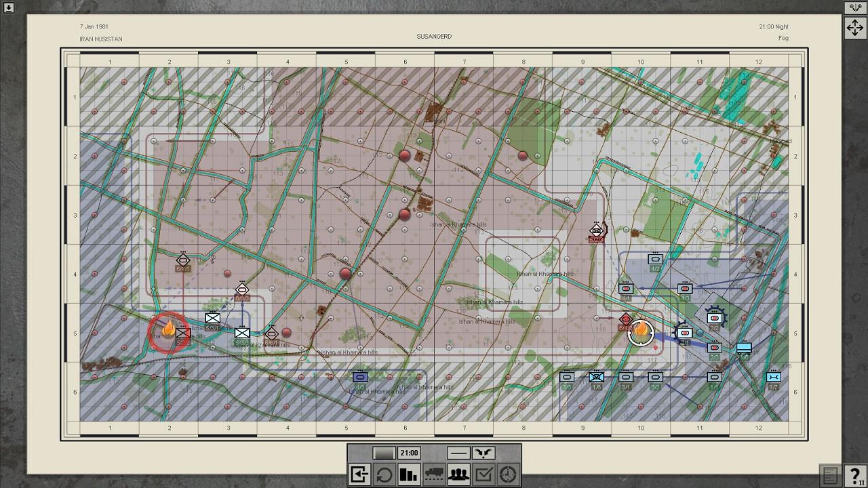The height and width of the screenshot is (488, 868).
Task: Open the document notes icon bottom-right
Action: (830, 475)
